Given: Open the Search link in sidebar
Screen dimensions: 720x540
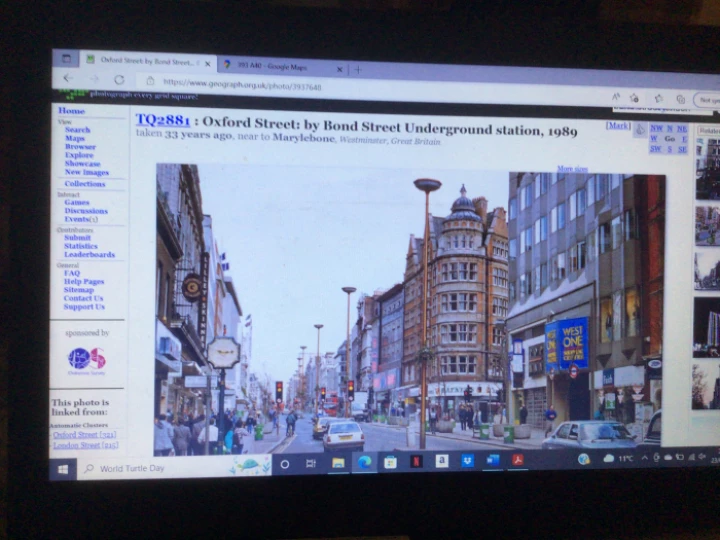Looking at the screenshot, I should (77, 130).
